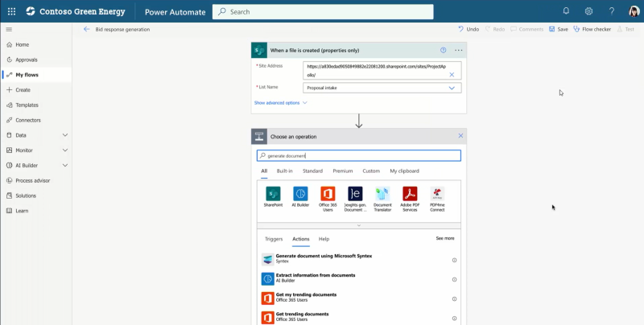Show info for Extract information from documents
644x325 pixels.
point(454,279)
